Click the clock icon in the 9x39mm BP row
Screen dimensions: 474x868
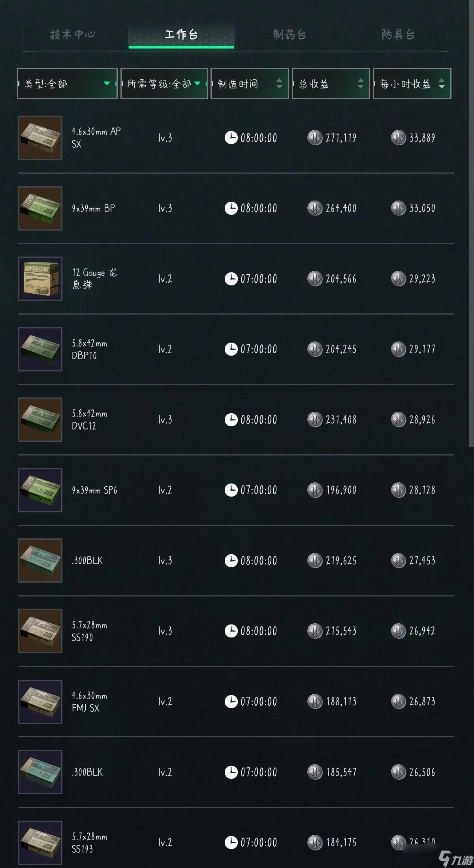pos(231,208)
